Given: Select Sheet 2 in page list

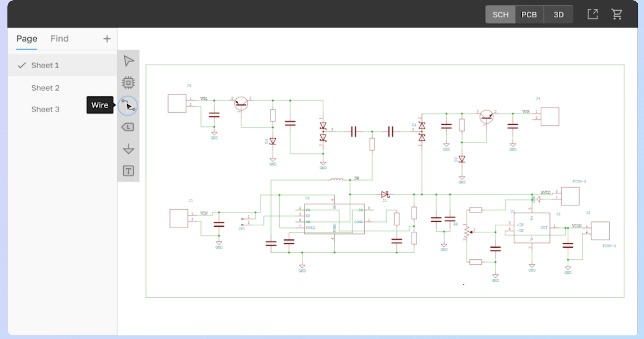Looking at the screenshot, I should [63, 88].
